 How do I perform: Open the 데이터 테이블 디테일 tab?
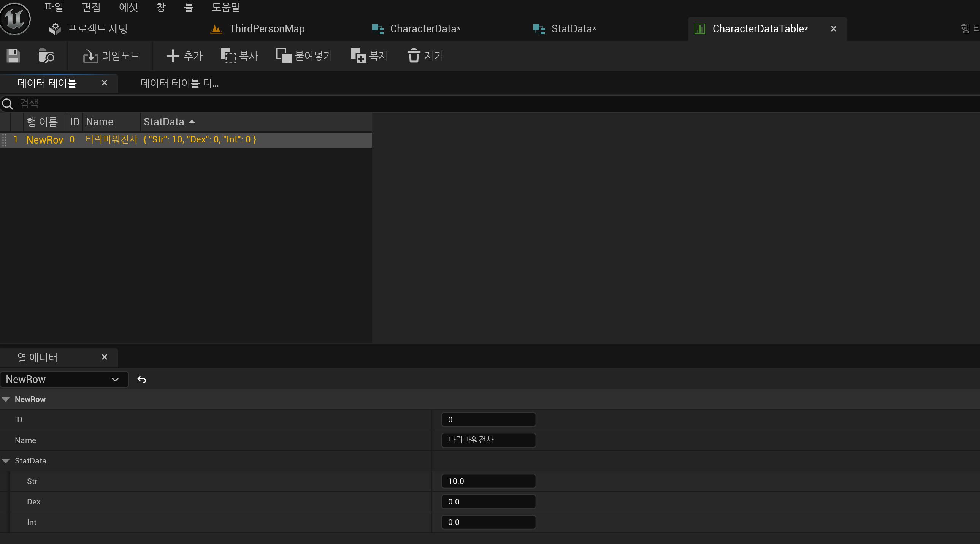click(x=179, y=83)
